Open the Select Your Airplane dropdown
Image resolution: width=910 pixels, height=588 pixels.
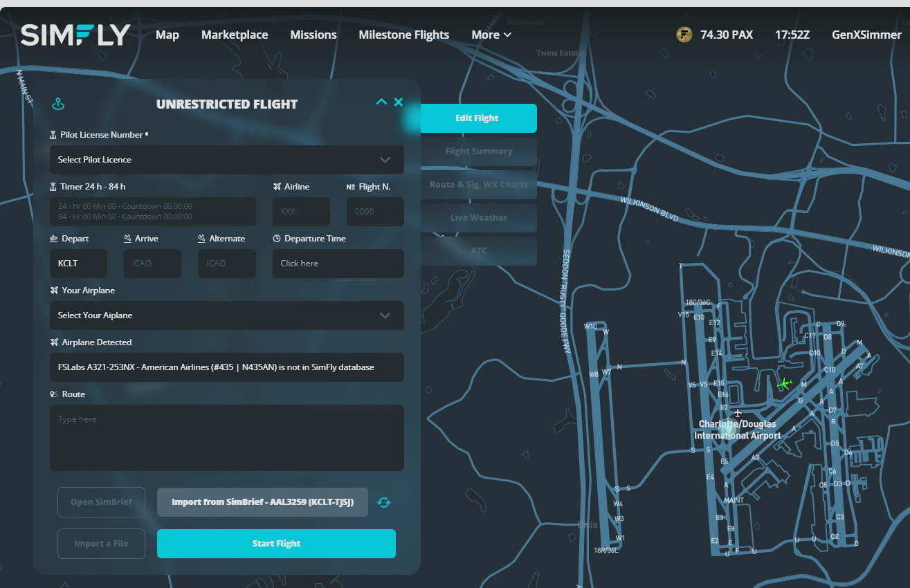click(226, 315)
